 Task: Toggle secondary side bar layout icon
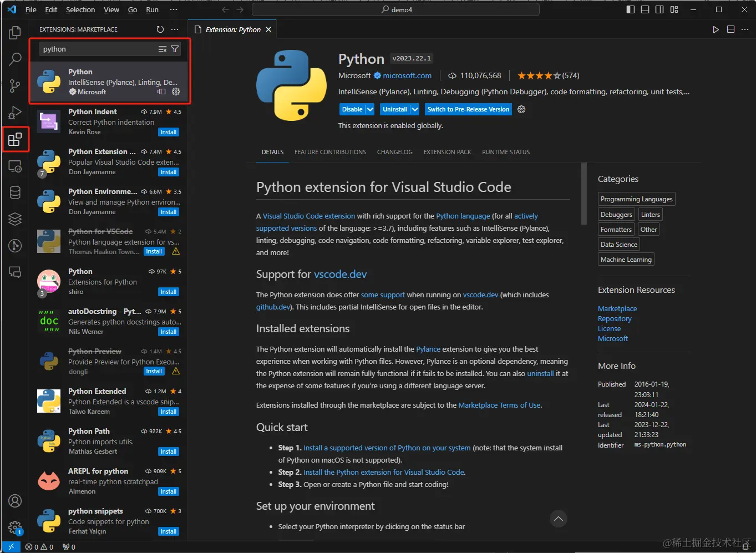659,9
